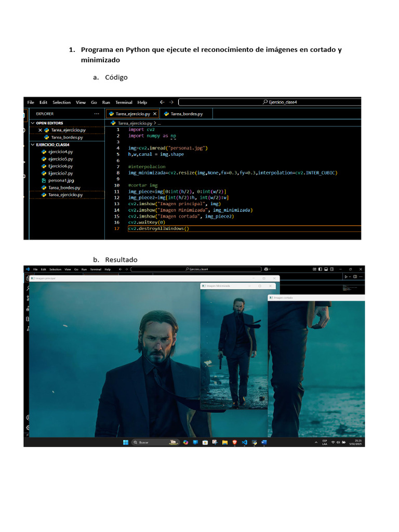Switch to the Python window on taskbar

coord(254,442)
